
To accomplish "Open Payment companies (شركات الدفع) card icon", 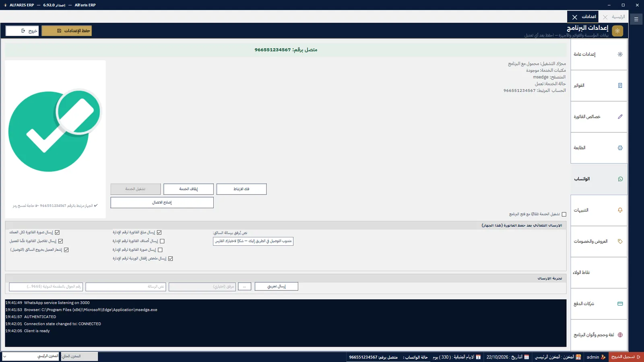I will click(x=620, y=304).
